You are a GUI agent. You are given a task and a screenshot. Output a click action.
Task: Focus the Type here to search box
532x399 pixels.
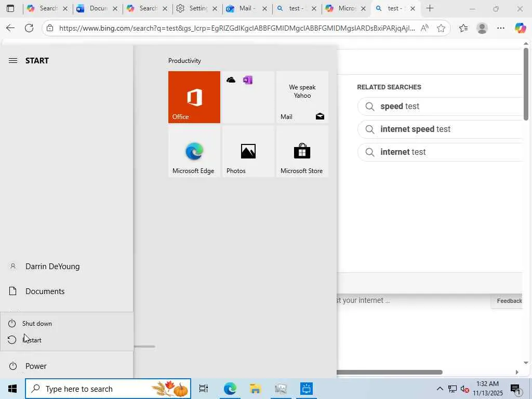click(x=108, y=389)
